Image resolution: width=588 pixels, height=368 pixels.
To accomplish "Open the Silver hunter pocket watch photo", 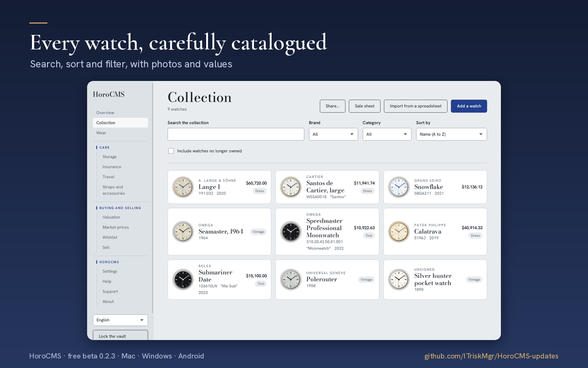I will point(399,280).
